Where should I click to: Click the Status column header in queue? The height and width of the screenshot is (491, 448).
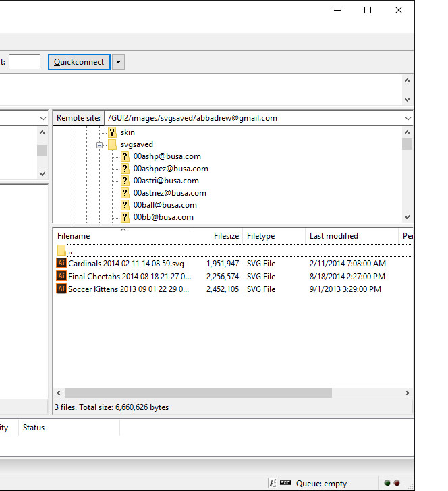click(x=69, y=428)
